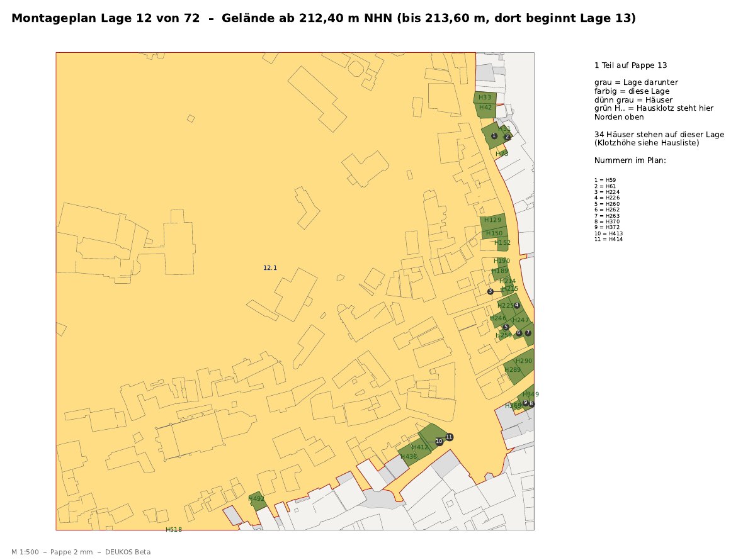The image size is (743, 560).
Task: Click footer 'M 1:500 – Pappe 2 mm'
Action: (x=52, y=552)
